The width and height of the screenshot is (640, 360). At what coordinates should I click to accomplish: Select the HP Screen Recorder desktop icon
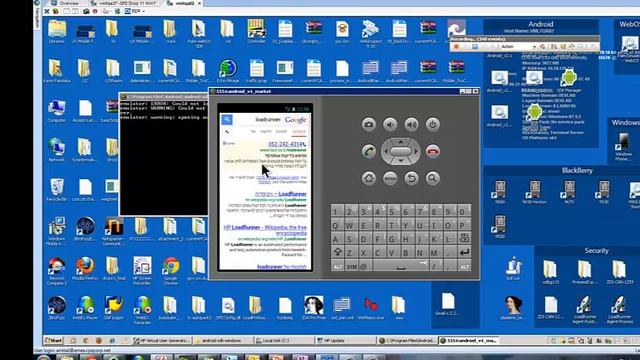tap(142, 270)
